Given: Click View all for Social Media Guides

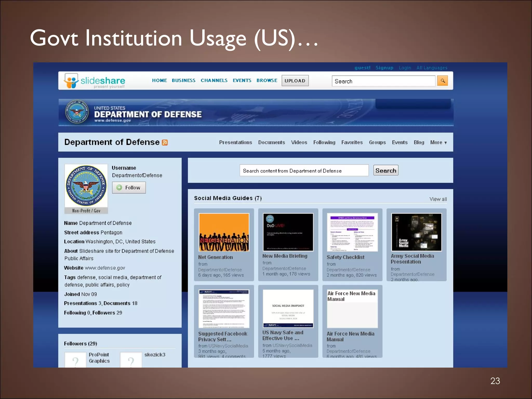Looking at the screenshot, I should [438, 199].
